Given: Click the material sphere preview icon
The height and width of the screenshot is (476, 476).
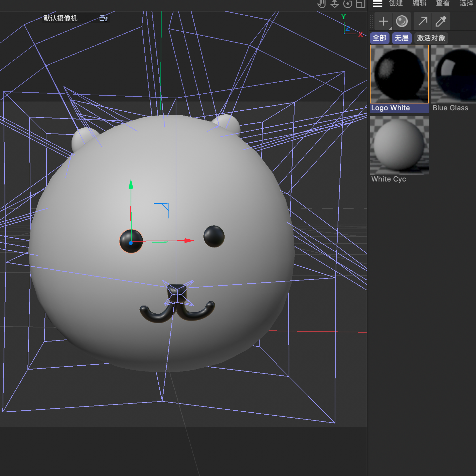Looking at the screenshot, I should tap(402, 22).
